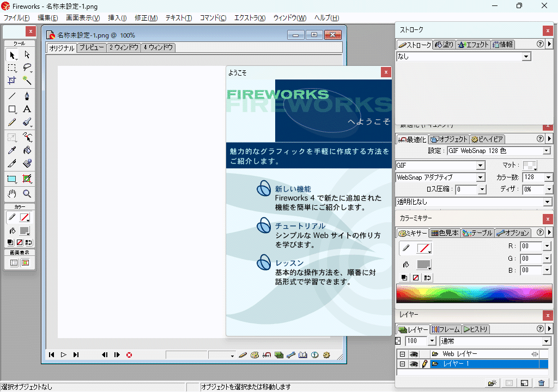Select the Slice tool
The height and width of the screenshot is (392, 558).
point(26,179)
